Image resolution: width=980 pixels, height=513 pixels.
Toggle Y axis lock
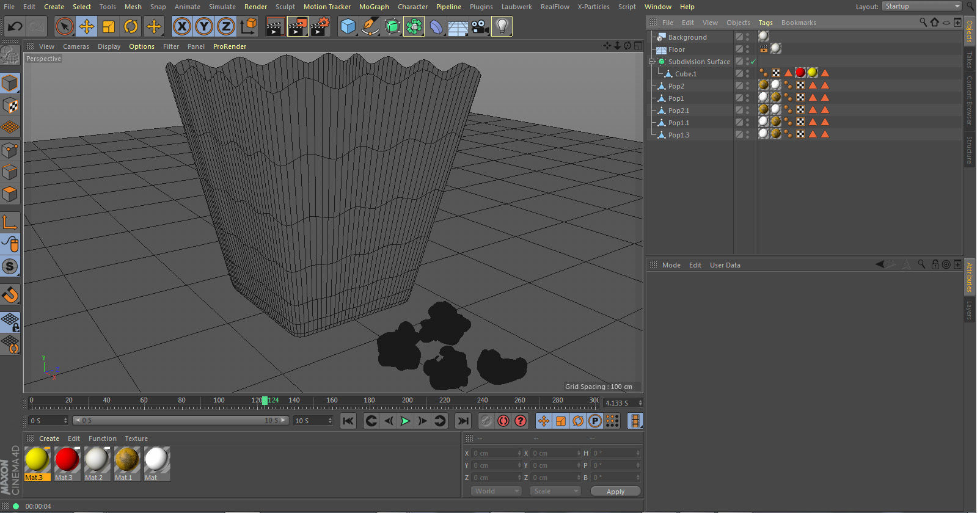203,26
